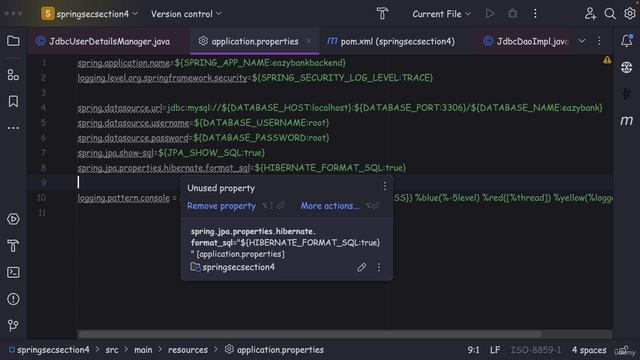
Task: Click spring.datasource.password property key
Action: click(133, 138)
